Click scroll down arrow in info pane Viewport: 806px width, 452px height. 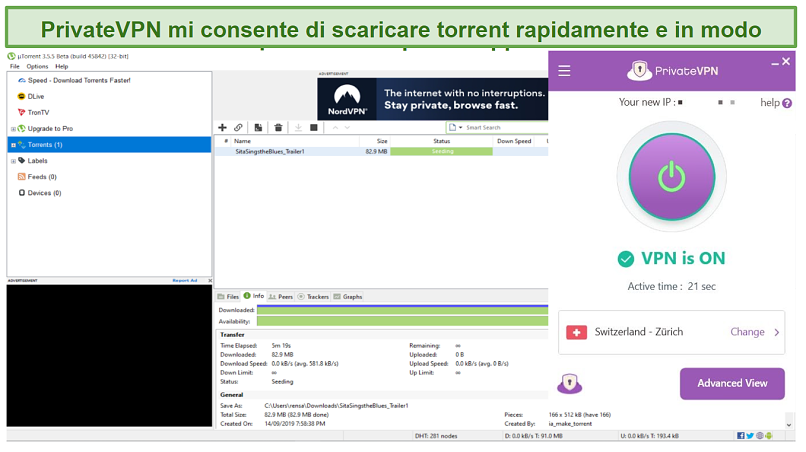[789, 425]
